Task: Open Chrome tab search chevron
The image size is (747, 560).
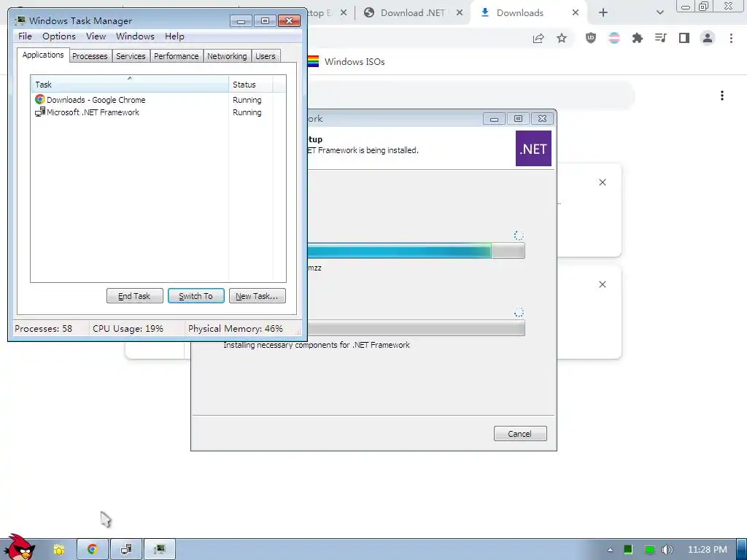Action: tap(659, 13)
